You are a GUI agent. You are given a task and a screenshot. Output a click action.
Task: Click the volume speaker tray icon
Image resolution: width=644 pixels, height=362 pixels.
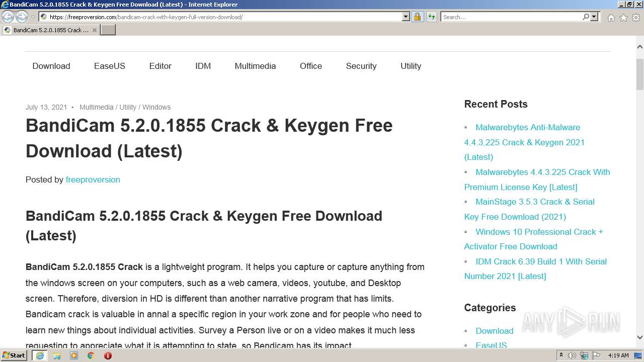(x=572, y=355)
